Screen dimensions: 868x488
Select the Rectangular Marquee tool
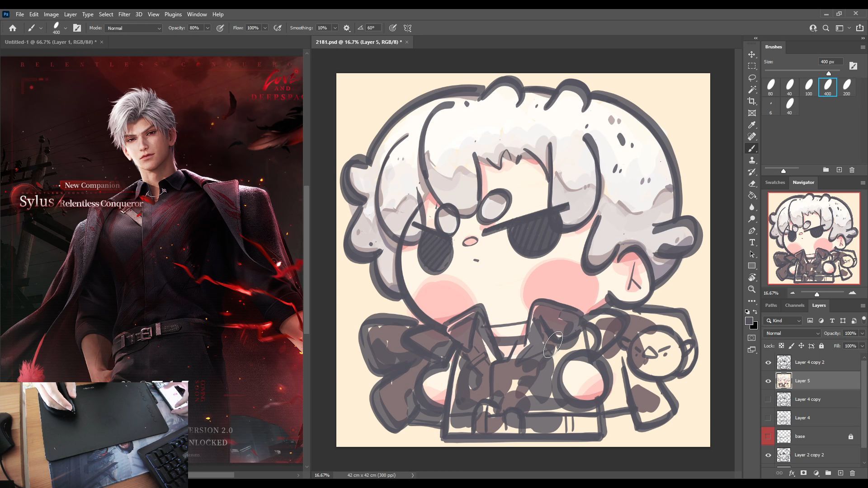point(752,66)
